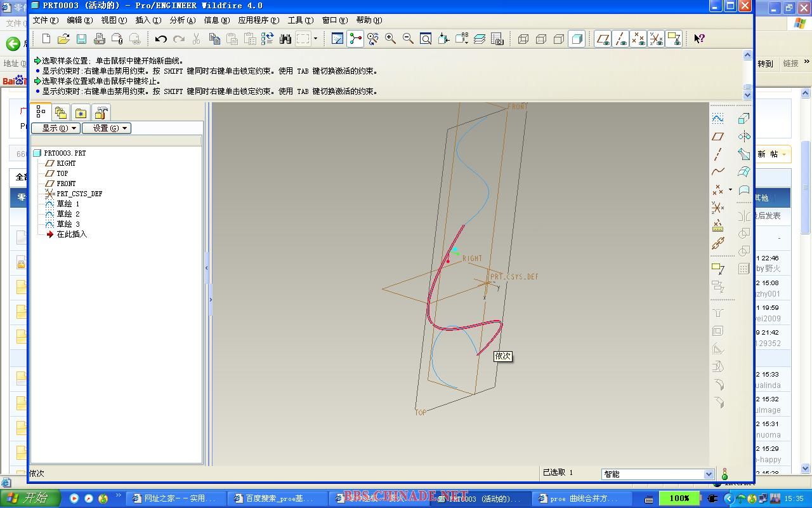Open the selection box toolbar dropdown arrow
This screenshot has width=812, height=508.
pyautogui.click(x=315, y=39)
